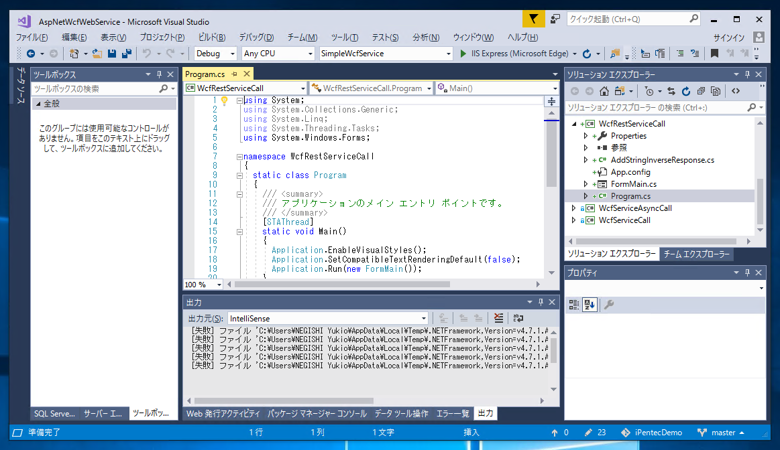This screenshot has width=780, height=450.
Task: Click the New Project toolbar icon
Action: click(74, 53)
